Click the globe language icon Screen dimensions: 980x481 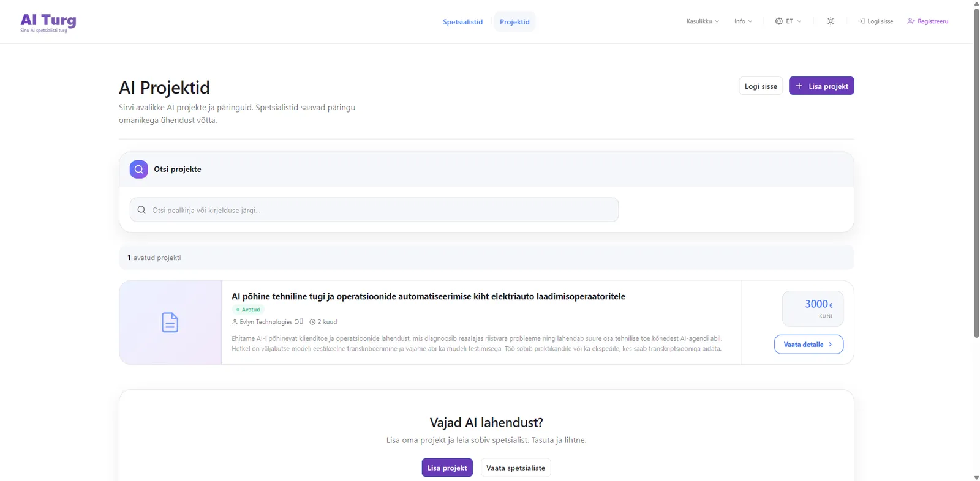point(778,21)
